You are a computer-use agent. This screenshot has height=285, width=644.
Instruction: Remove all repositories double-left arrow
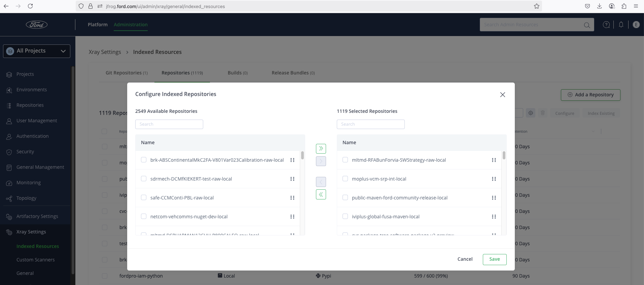coord(321,194)
